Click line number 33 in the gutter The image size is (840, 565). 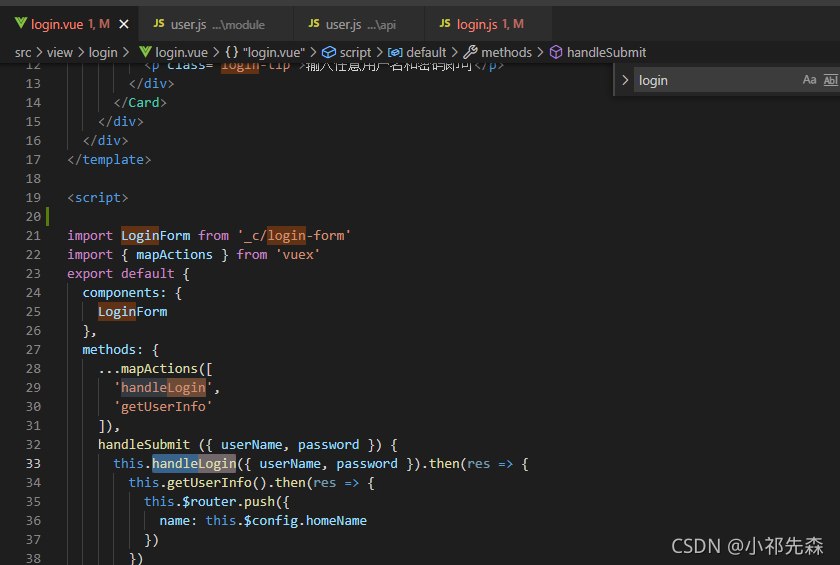tap(33, 464)
